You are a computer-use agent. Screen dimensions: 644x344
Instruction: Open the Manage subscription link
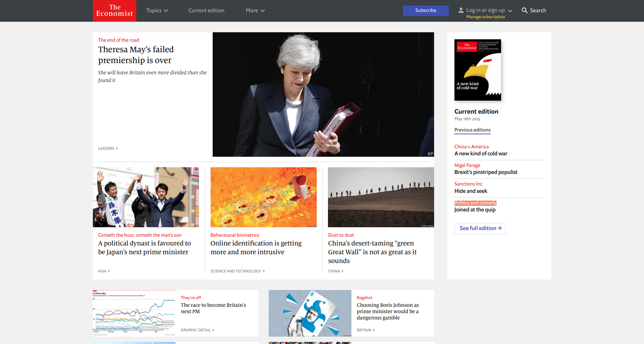pyautogui.click(x=486, y=17)
